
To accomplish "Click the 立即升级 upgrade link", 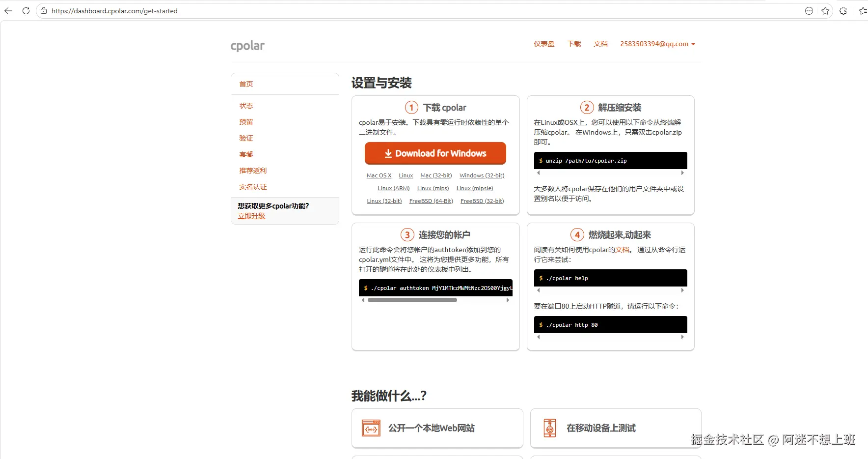I will coord(251,216).
